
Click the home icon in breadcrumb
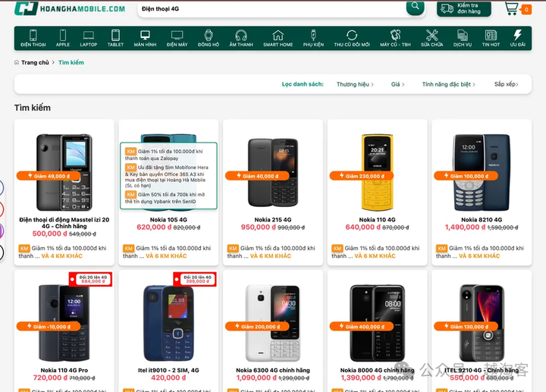17,62
